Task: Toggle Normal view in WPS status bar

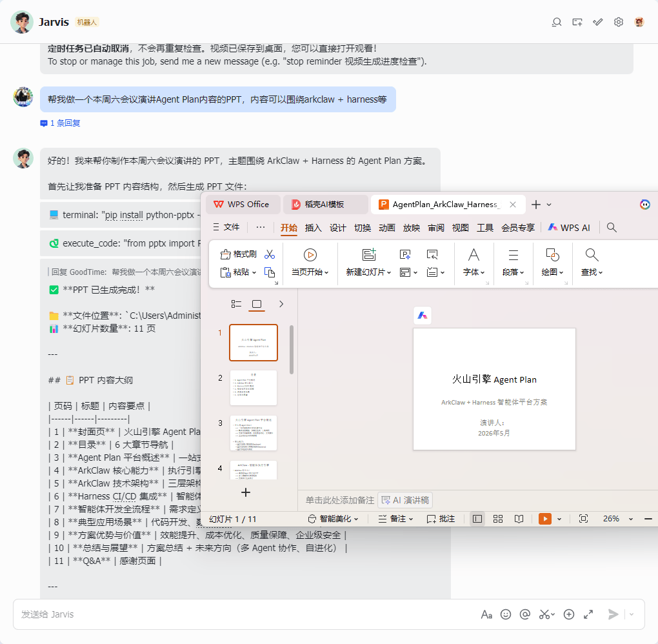Action: 477,519
